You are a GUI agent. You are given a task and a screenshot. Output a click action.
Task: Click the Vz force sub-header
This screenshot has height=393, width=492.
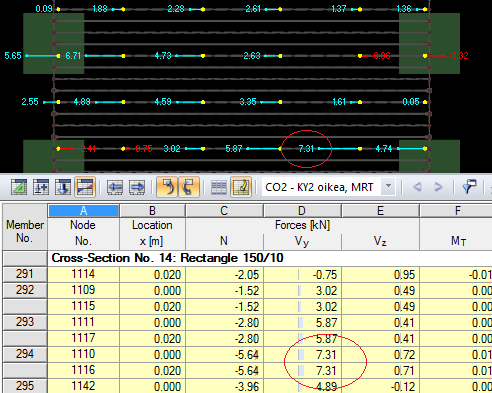tap(380, 241)
